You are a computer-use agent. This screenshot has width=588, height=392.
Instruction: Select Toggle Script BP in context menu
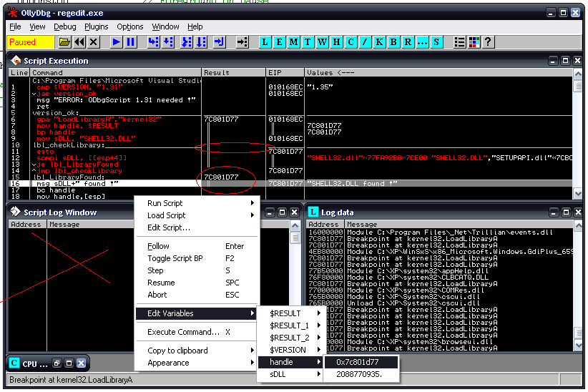tap(175, 258)
